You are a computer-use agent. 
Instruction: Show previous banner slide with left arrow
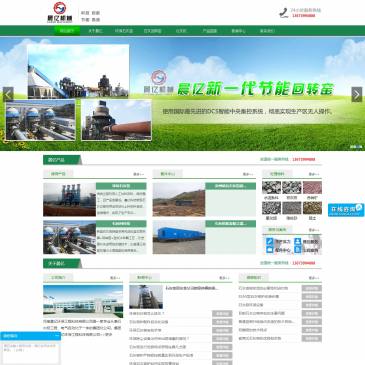click(8, 94)
